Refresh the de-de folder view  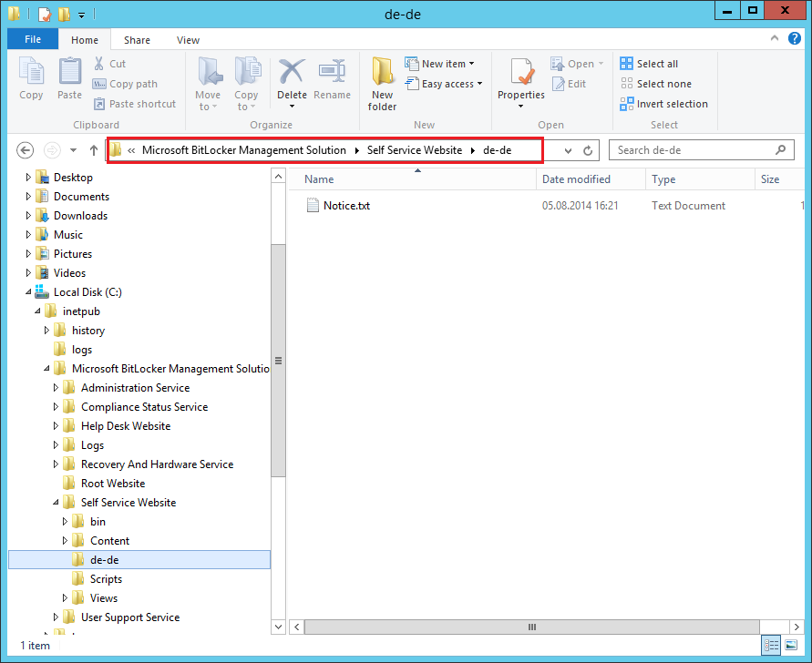(588, 150)
